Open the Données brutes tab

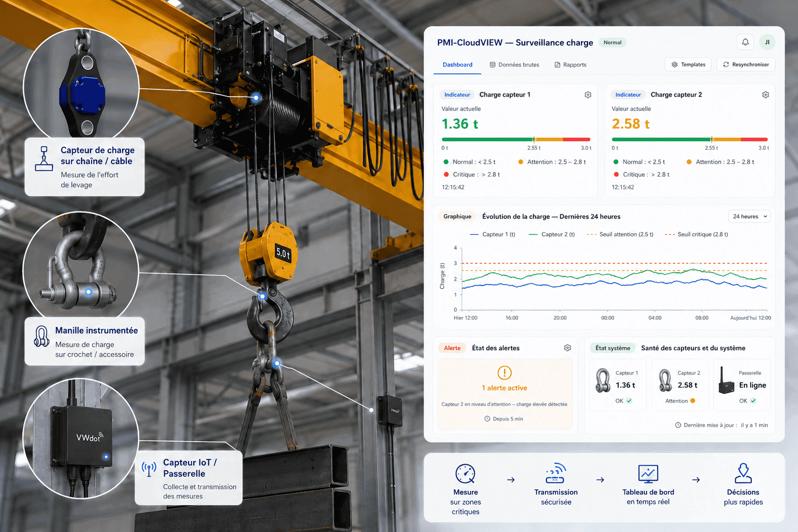[514, 65]
